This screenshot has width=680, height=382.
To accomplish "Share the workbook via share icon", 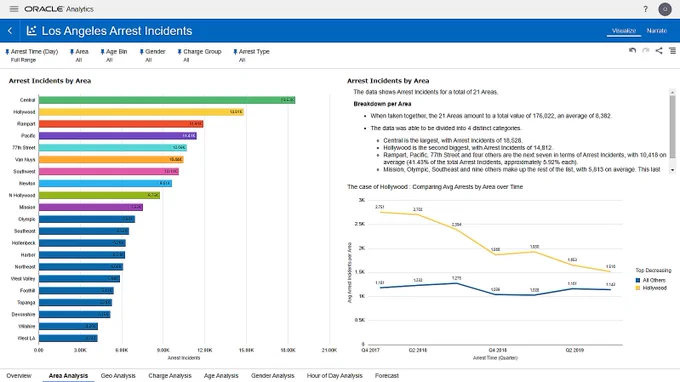I will point(659,51).
